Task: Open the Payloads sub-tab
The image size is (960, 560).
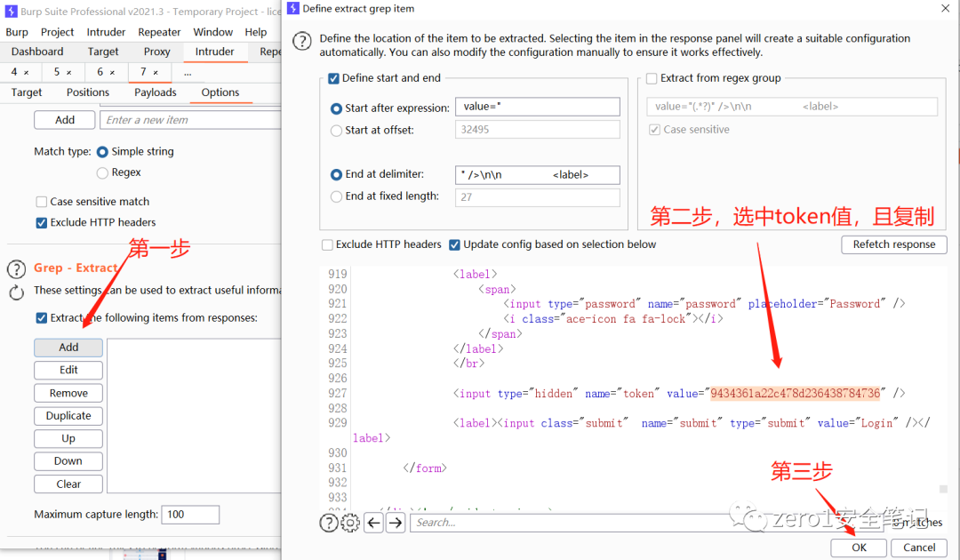Action: (156, 92)
